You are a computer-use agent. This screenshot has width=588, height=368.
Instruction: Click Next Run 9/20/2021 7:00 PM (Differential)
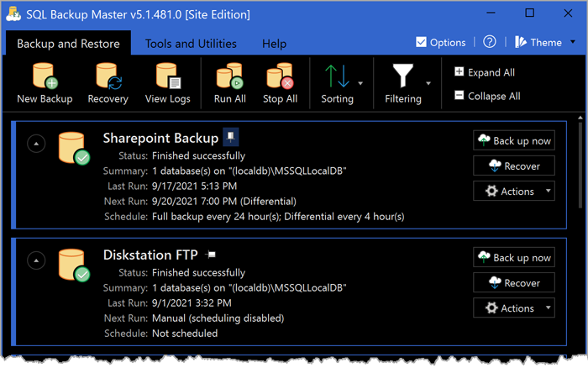(224, 201)
